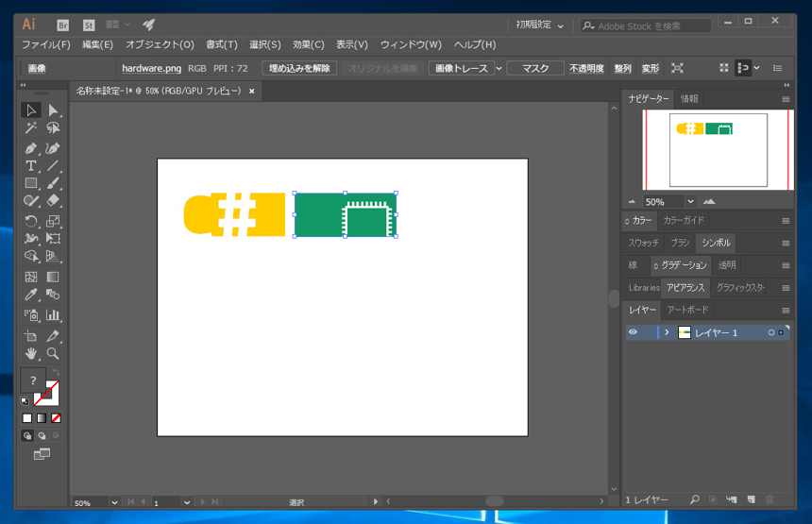Open Adobe Bridge via Br icon

(x=62, y=25)
